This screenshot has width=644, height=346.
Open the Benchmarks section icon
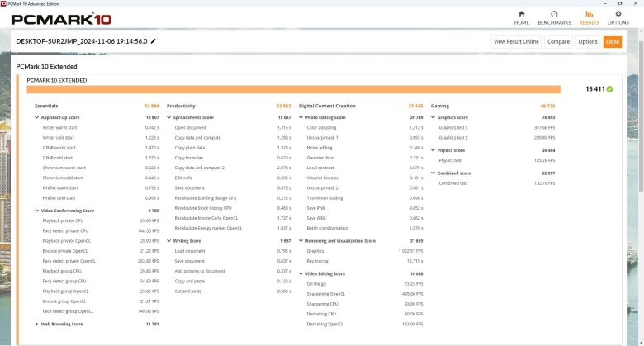[x=554, y=17]
